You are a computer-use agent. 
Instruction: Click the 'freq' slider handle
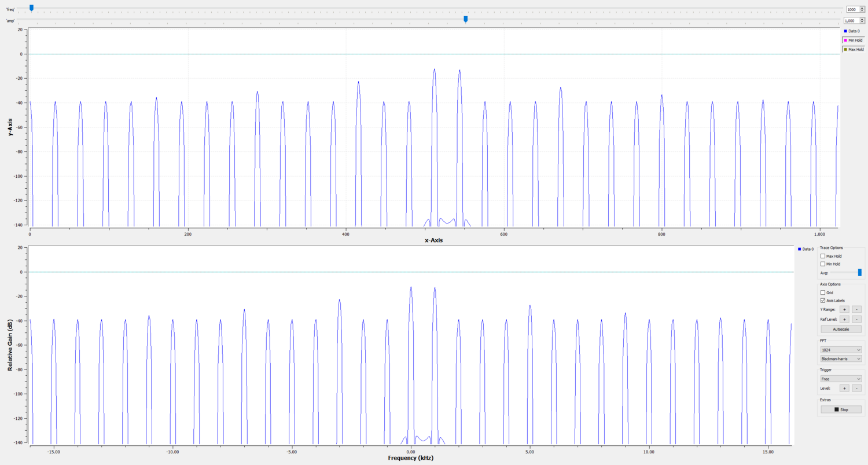31,8
